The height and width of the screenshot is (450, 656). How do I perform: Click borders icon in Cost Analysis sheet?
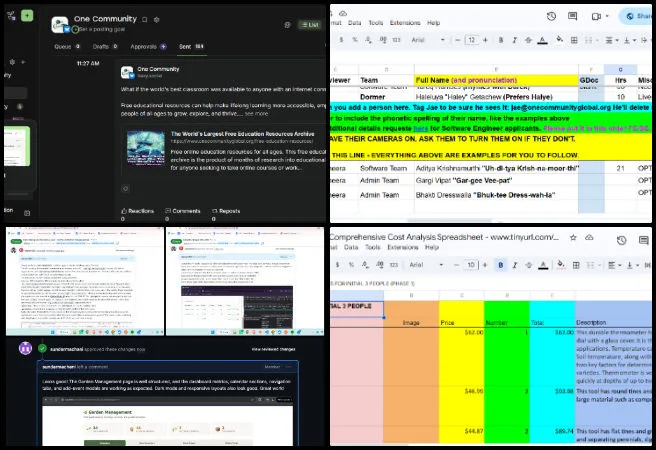point(576,265)
